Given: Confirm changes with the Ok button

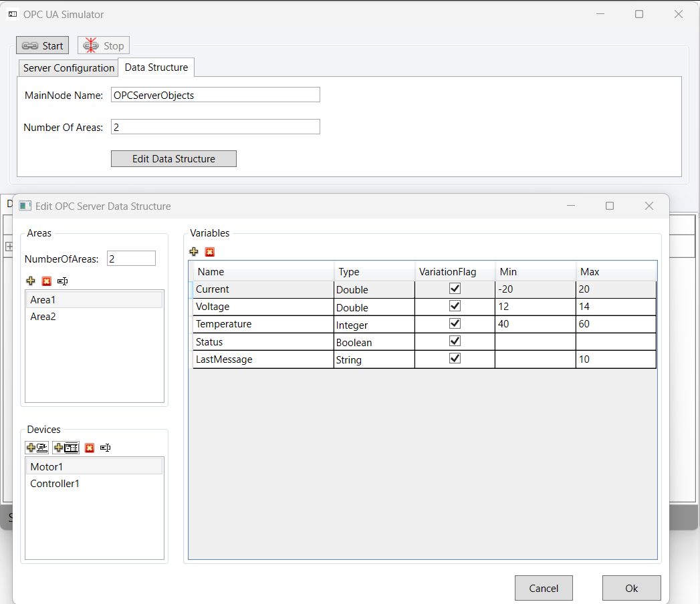Looking at the screenshot, I should coord(631,588).
